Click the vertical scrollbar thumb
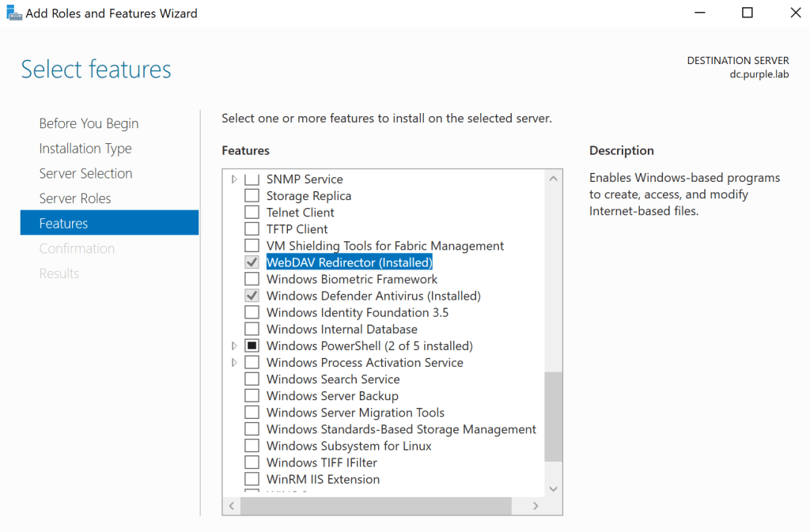The image size is (810, 532). pyautogui.click(x=554, y=417)
